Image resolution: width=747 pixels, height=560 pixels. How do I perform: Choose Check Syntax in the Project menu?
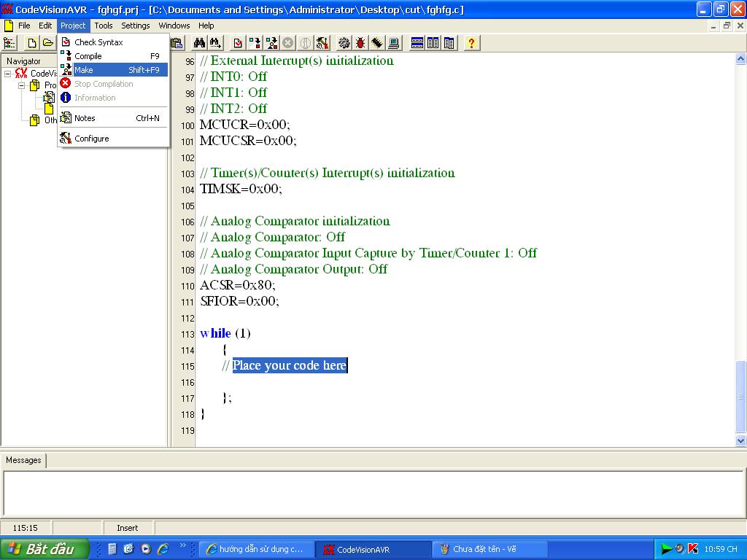click(x=98, y=42)
